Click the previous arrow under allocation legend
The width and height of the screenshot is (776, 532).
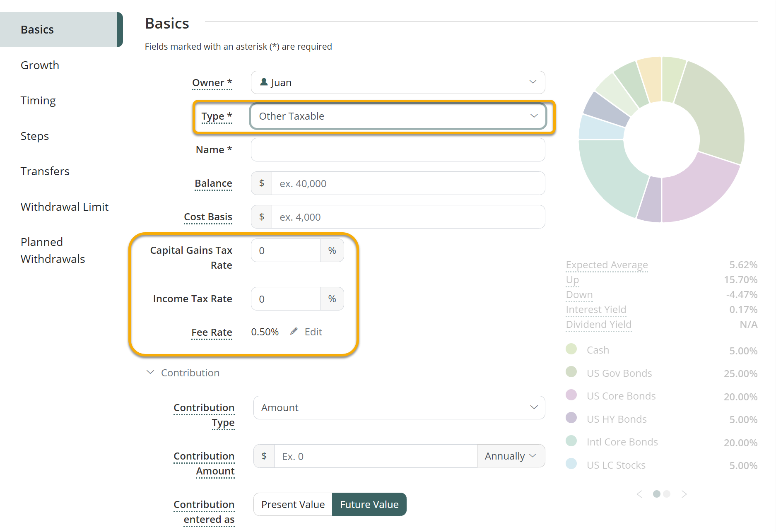coord(640,494)
